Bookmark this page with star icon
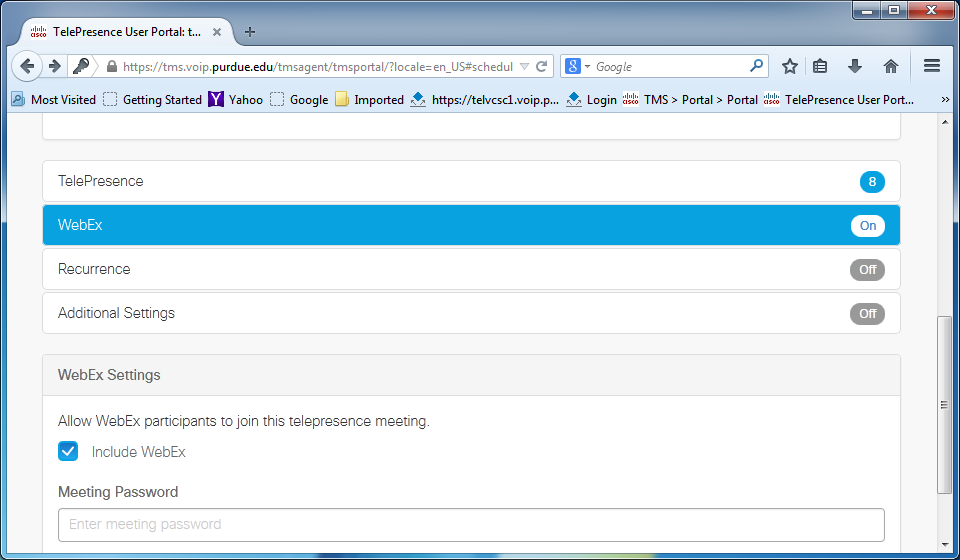This screenshot has height=560, width=960. click(x=790, y=66)
